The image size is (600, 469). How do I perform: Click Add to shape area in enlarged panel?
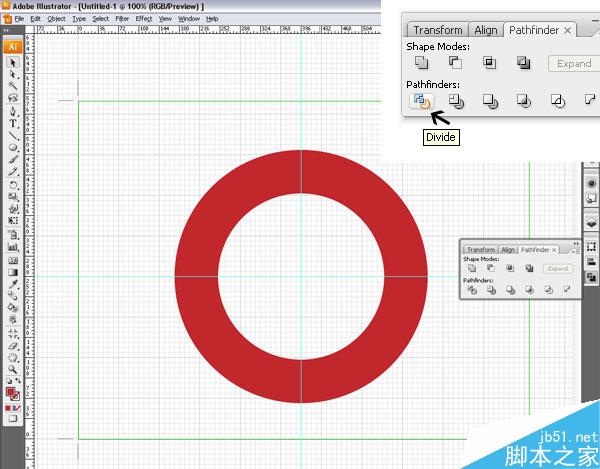421,62
